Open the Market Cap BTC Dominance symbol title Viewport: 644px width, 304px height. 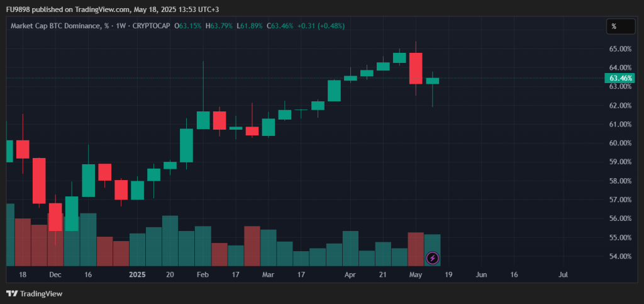point(55,26)
